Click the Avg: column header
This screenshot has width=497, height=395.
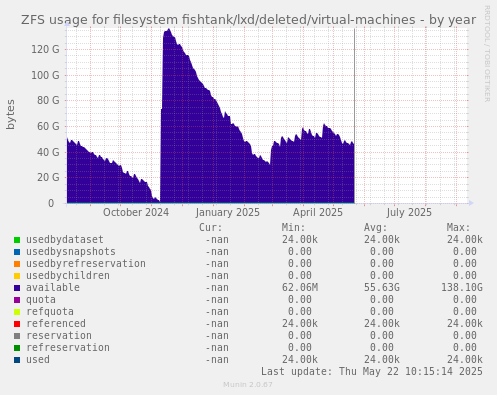[x=376, y=228]
